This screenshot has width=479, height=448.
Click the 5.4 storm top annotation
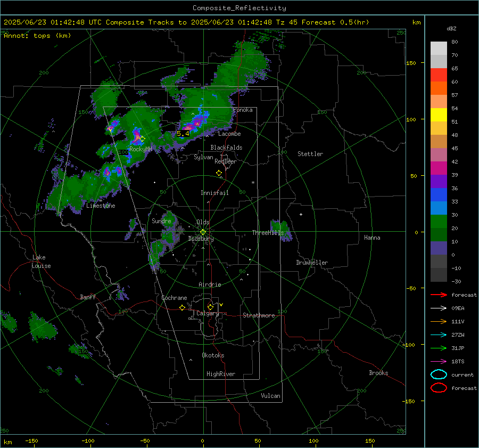coord(183,134)
